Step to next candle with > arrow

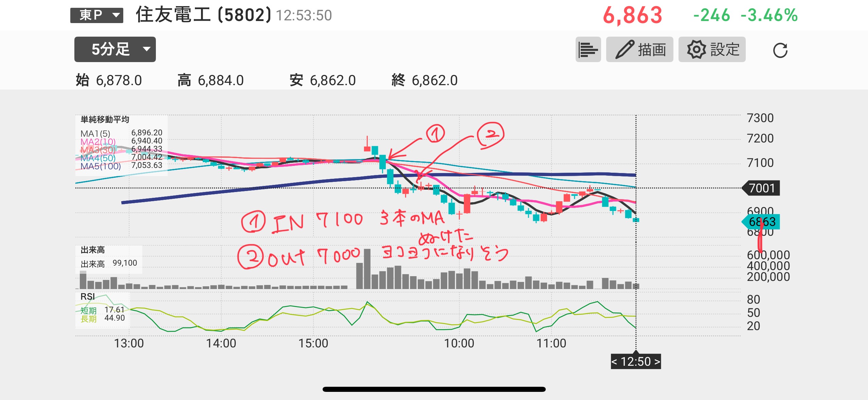[x=657, y=362]
